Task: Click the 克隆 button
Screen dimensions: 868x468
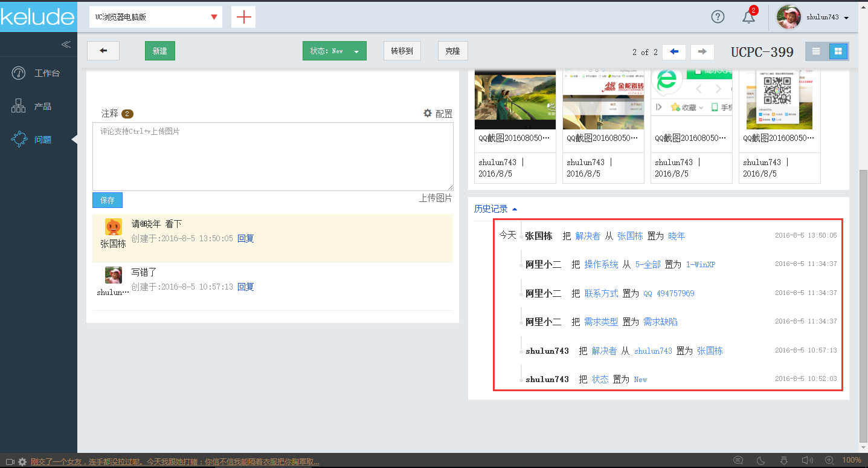Action: coord(453,51)
